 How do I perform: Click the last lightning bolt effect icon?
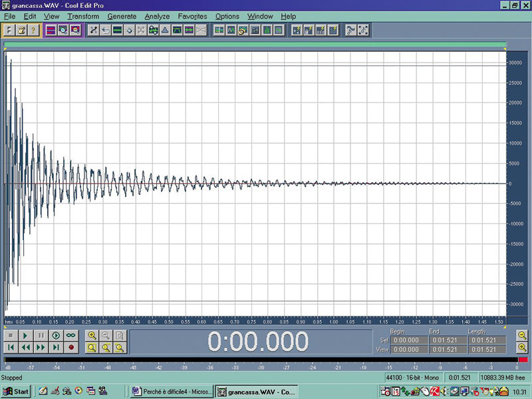click(x=333, y=31)
